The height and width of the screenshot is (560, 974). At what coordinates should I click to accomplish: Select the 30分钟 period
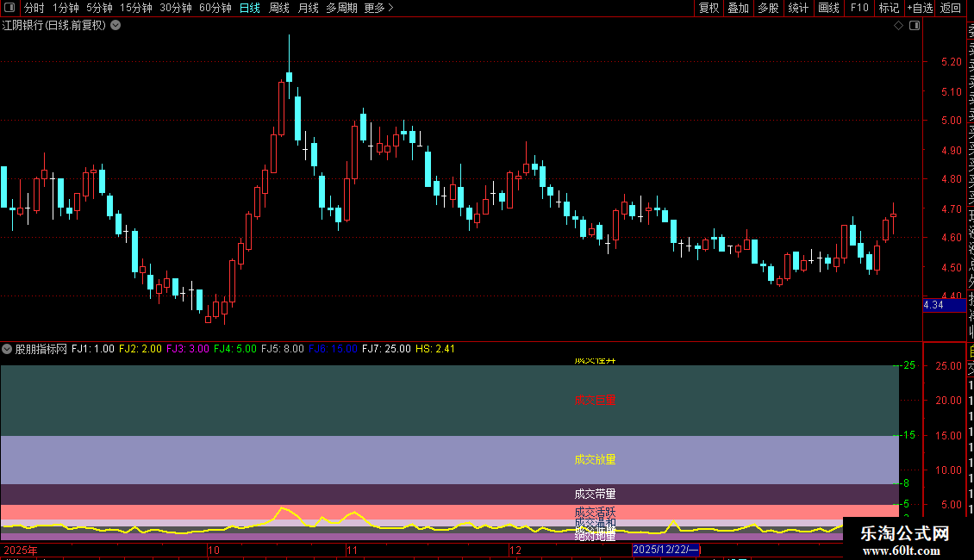point(176,8)
